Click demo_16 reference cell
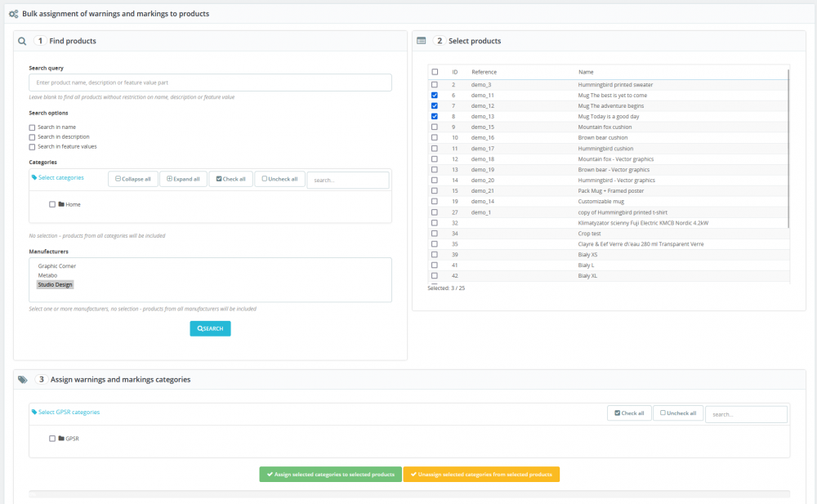 pos(483,137)
